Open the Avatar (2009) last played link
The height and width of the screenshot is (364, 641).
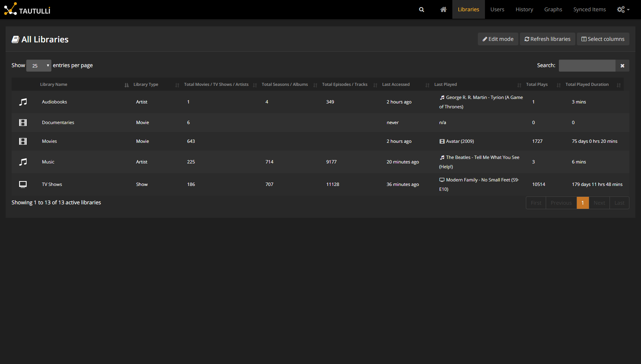click(459, 141)
